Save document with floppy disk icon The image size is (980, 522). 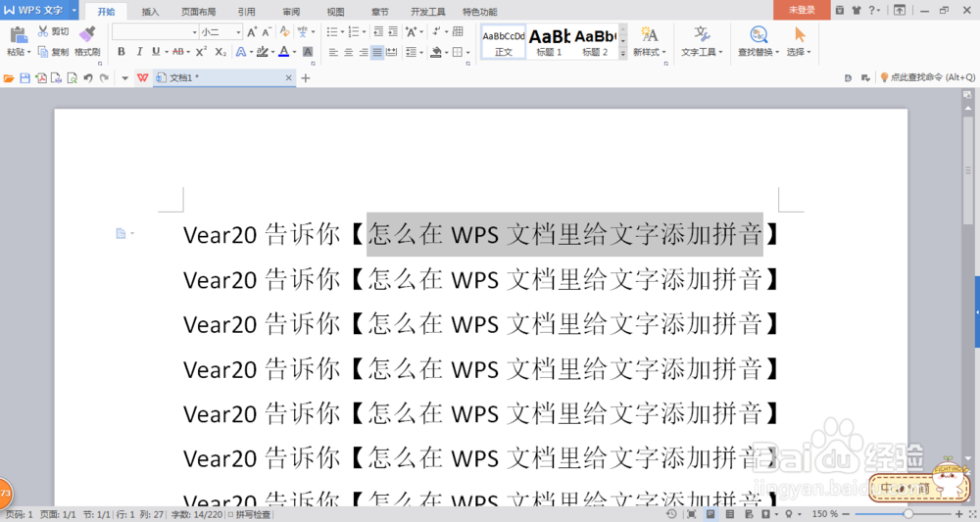coord(25,78)
